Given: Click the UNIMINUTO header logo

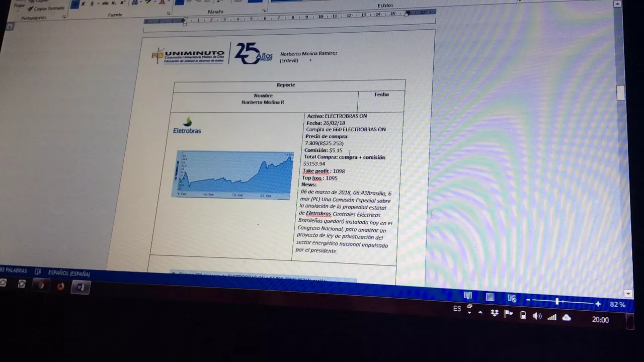Looking at the screenshot, I should pyautogui.click(x=188, y=55).
